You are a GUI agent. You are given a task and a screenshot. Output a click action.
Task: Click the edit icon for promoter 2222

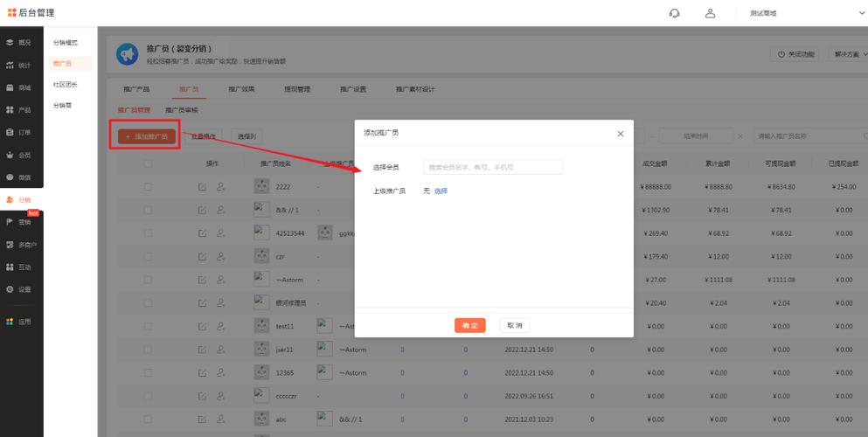click(202, 187)
